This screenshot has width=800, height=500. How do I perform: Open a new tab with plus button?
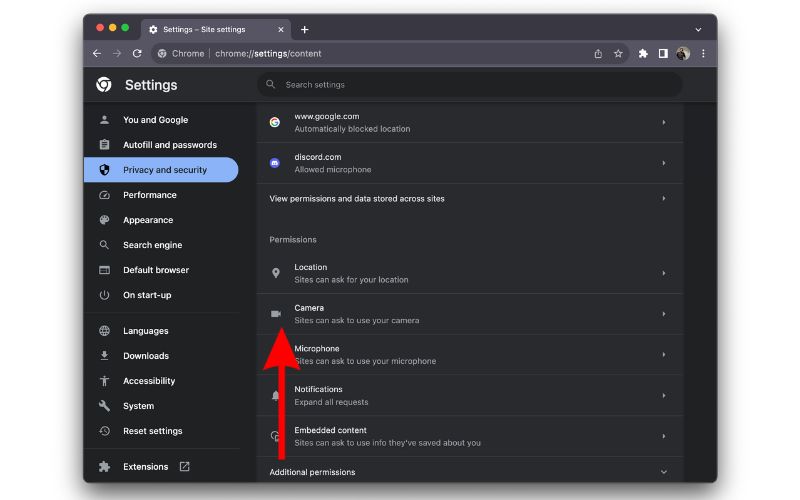click(x=305, y=29)
